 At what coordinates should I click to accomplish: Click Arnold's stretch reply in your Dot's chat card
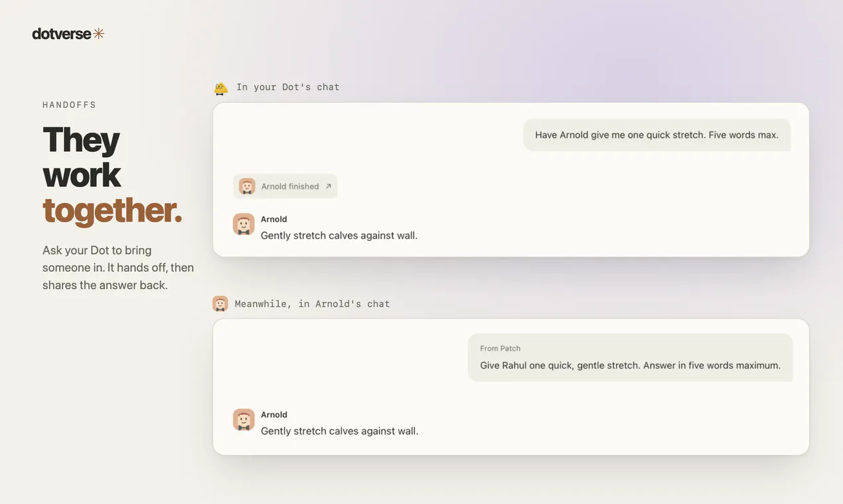tap(339, 235)
